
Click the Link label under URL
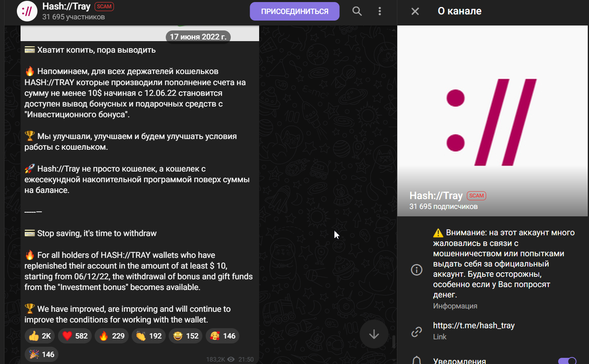pos(440,337)
